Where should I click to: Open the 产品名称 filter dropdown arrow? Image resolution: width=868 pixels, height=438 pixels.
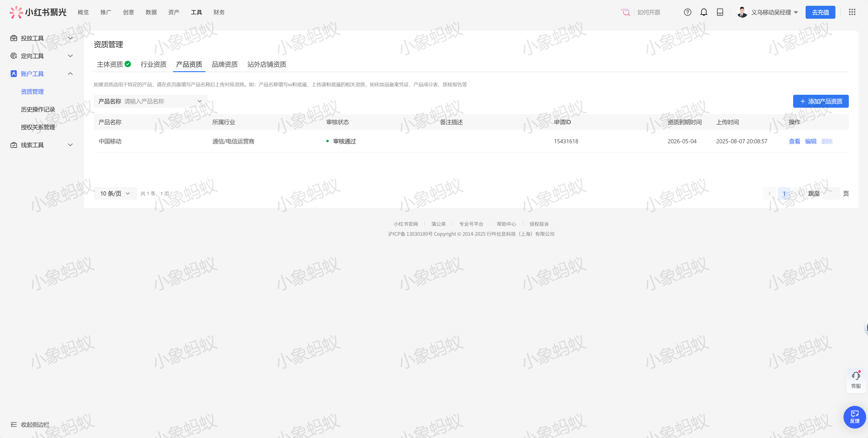[199, 101]
